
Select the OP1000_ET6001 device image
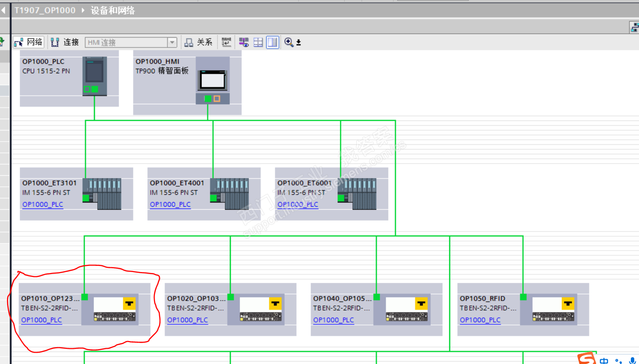(x=357, y=194)
